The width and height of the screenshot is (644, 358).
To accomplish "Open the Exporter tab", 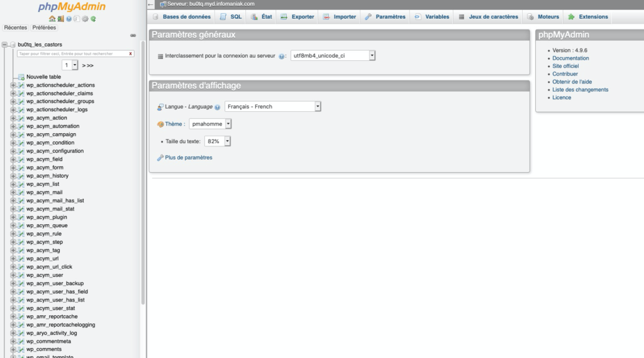I will tap(297, 17).
